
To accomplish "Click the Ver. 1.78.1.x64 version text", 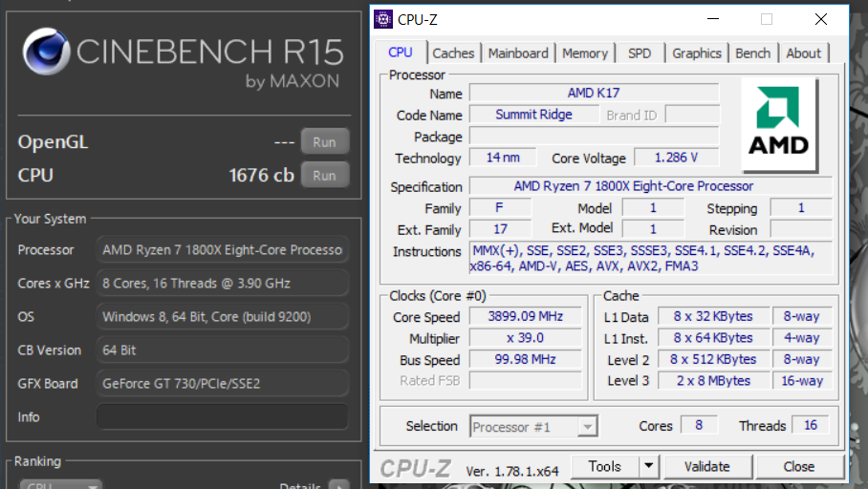I will 512,471.
